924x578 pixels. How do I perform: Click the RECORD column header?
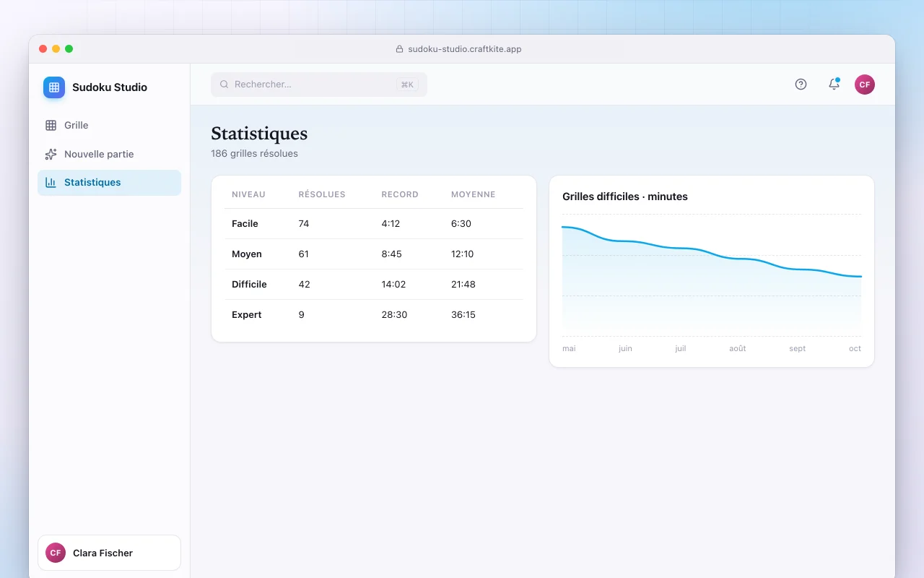[x=400, y=194]
